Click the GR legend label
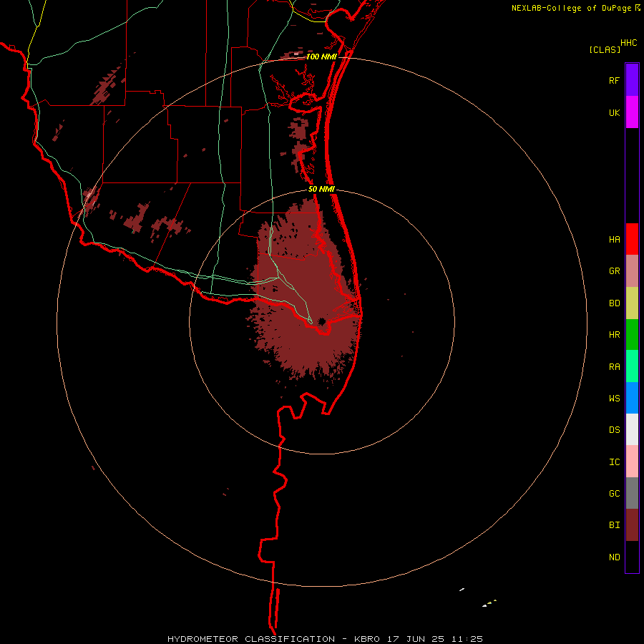This screenshot has width=644, height=644. click(x=614, y=271)
